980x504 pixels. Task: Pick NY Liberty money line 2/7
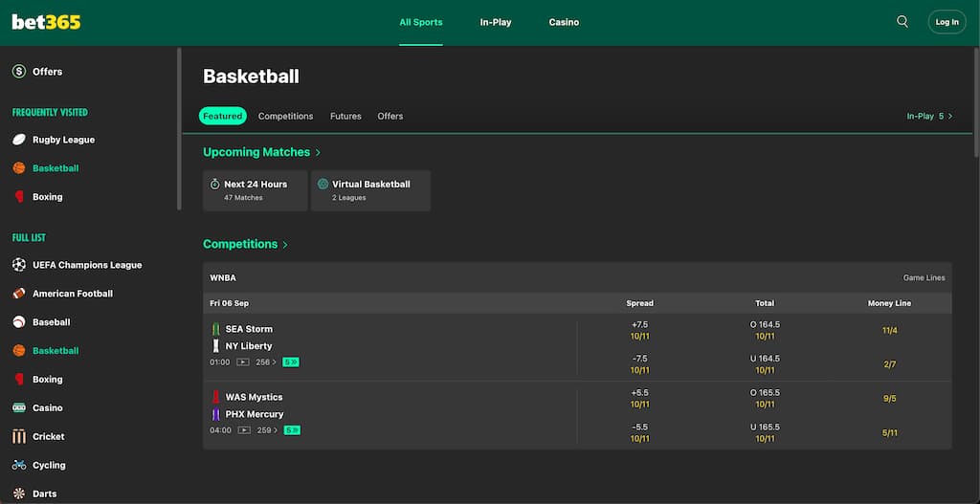click(x=889, y=364)
